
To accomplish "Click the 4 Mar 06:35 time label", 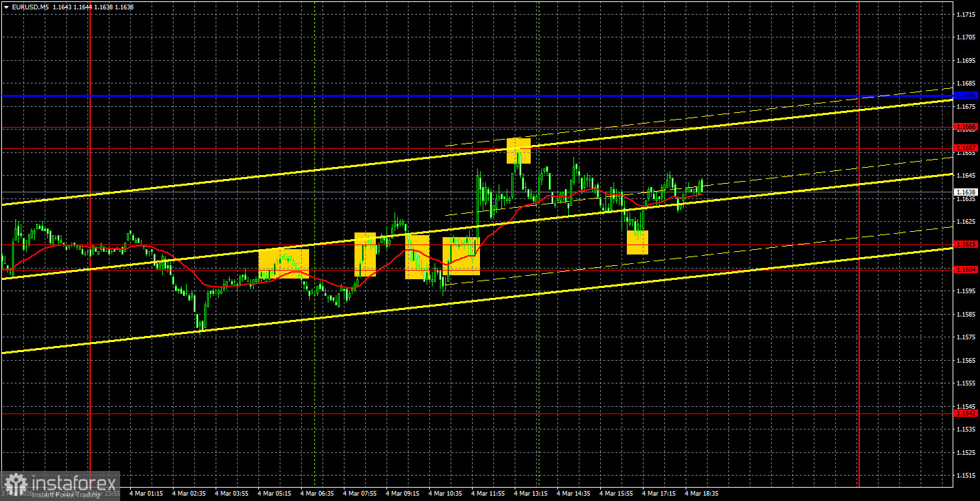I will [317, 494].
